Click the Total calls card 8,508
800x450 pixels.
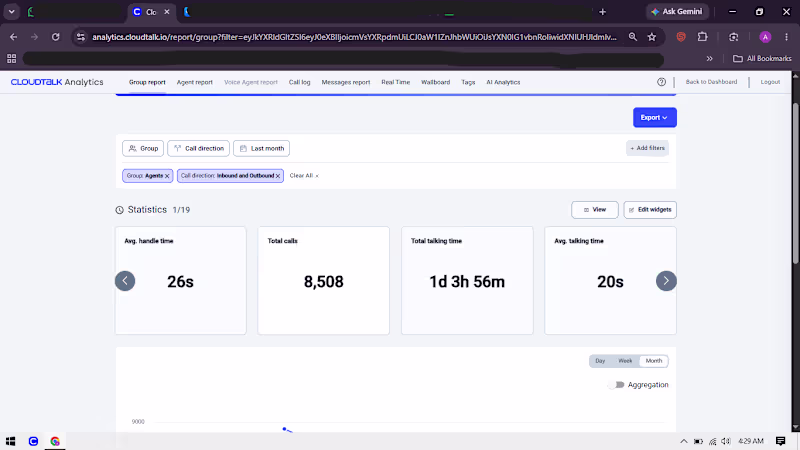(323, 281)
